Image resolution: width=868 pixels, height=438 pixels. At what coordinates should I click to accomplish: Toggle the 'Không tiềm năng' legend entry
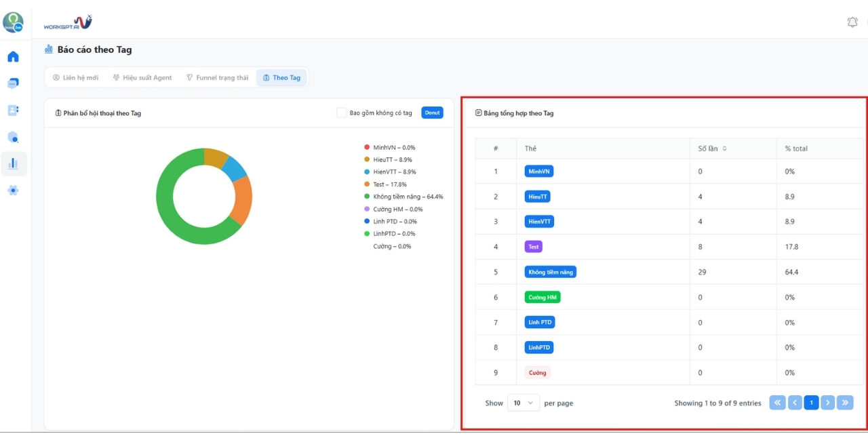(x=407, y=197)
